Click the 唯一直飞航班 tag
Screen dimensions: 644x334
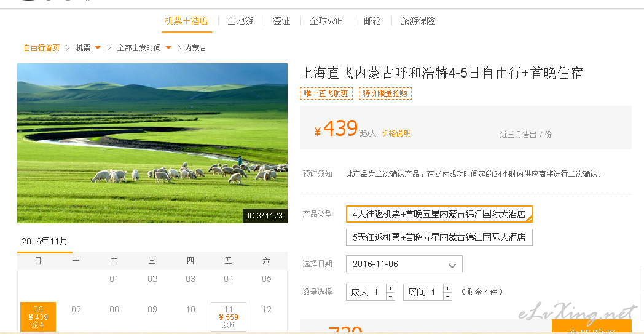[326, 93]
